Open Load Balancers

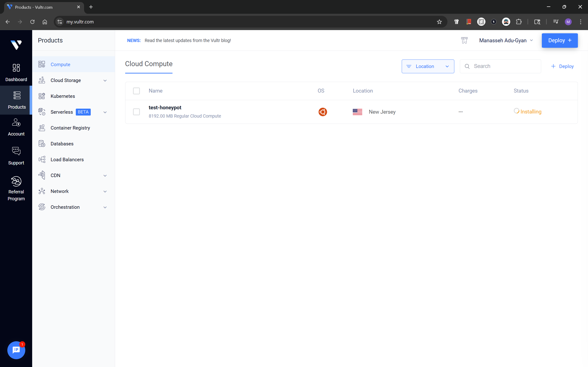click(73, 159)
